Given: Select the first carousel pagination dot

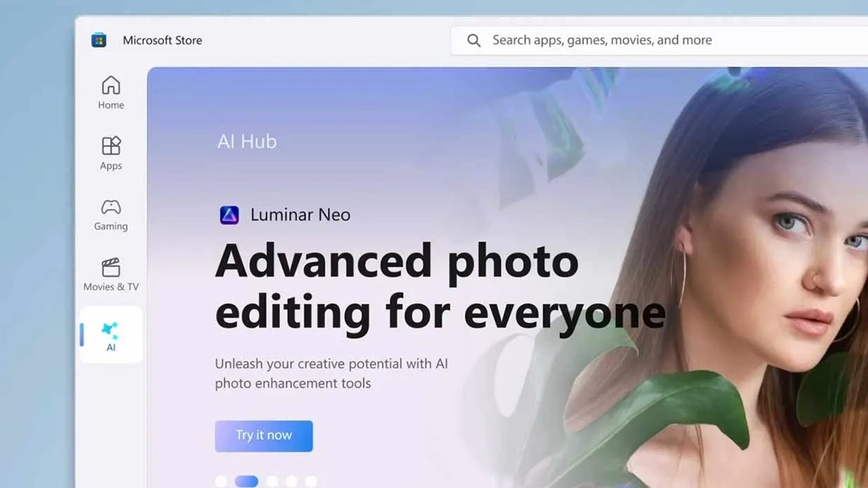Looking at the screenshot, I should [221, 480].
